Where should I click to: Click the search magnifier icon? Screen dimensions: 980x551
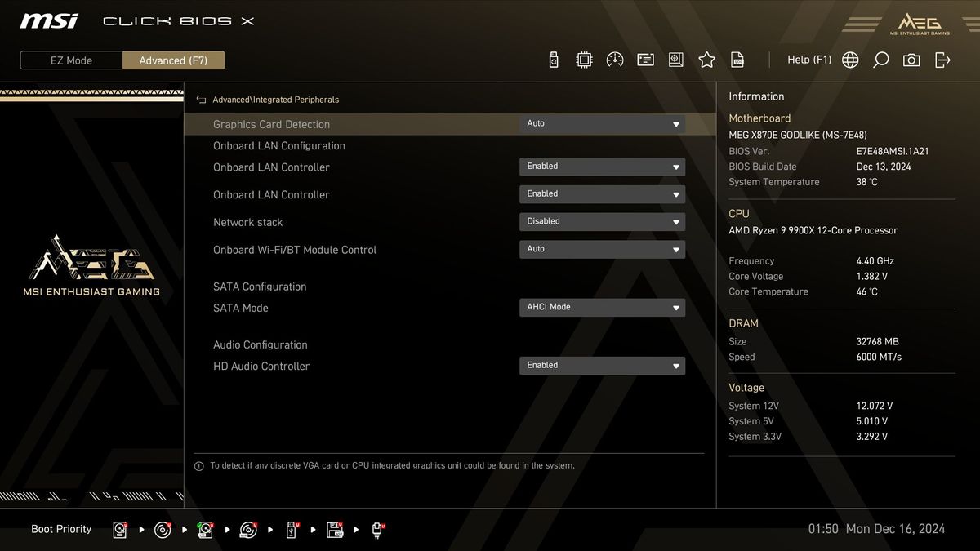(880, 60)
